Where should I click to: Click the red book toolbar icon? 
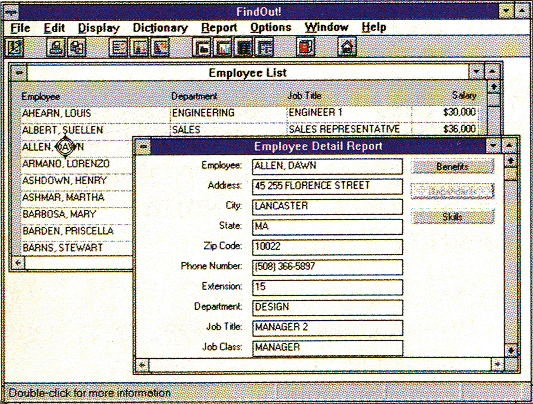pos(306,47)
